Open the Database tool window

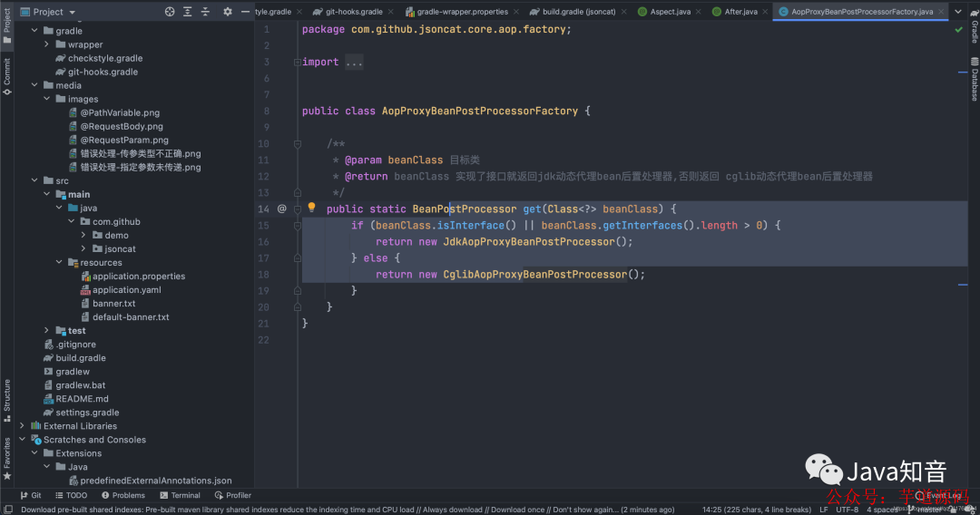(974, 79)
